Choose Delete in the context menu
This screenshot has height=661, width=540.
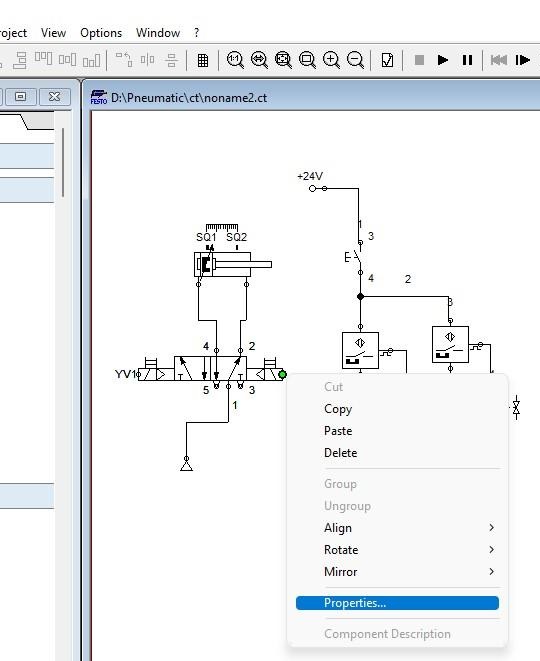(340, 453)
